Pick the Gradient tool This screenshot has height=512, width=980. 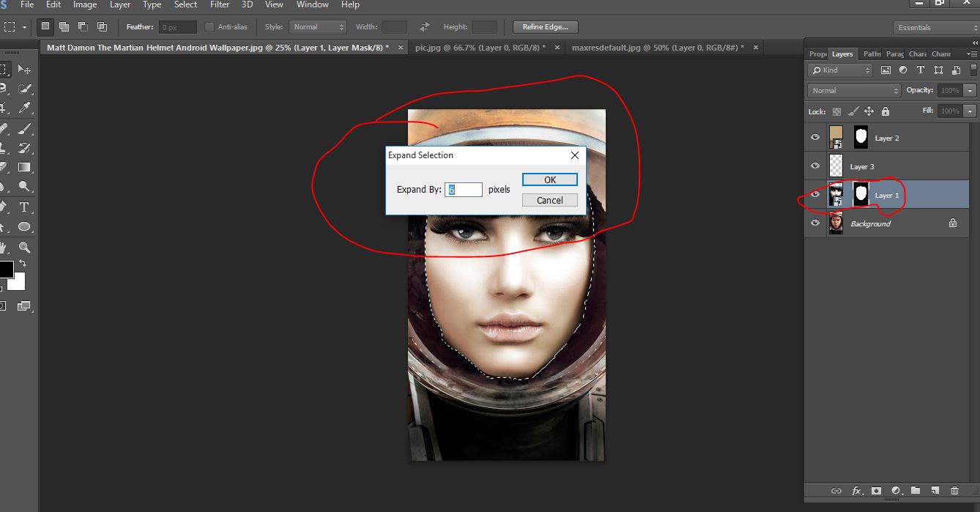(24, 168)
